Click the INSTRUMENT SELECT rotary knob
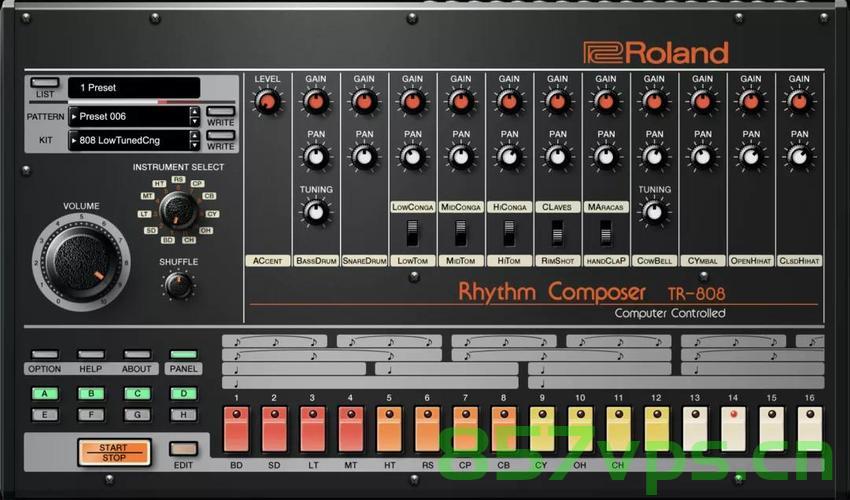 point(178,210)
